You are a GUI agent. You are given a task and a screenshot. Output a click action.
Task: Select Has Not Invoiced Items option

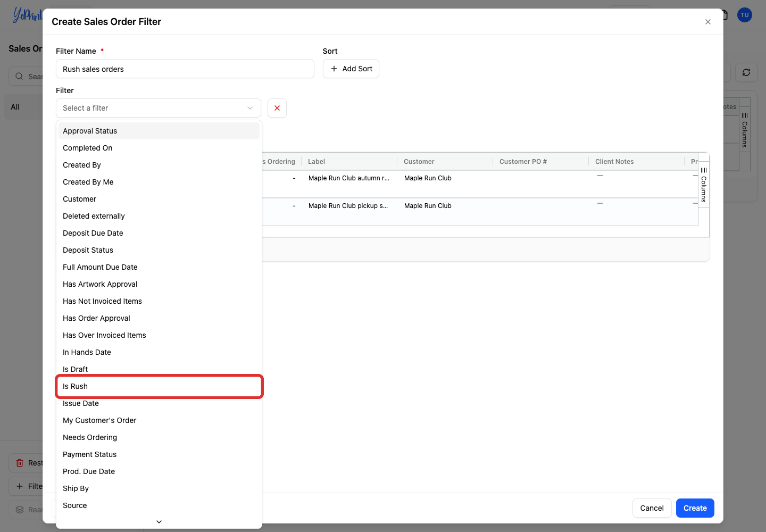point(159,301)
